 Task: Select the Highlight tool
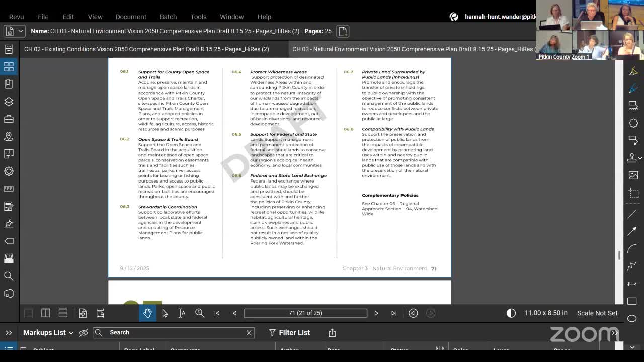point(633,72)
